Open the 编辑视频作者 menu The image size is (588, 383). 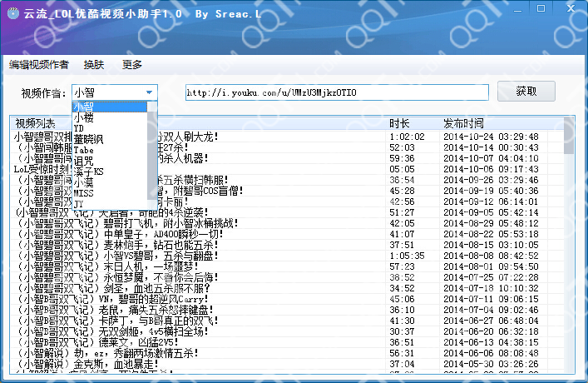[39, 65]
